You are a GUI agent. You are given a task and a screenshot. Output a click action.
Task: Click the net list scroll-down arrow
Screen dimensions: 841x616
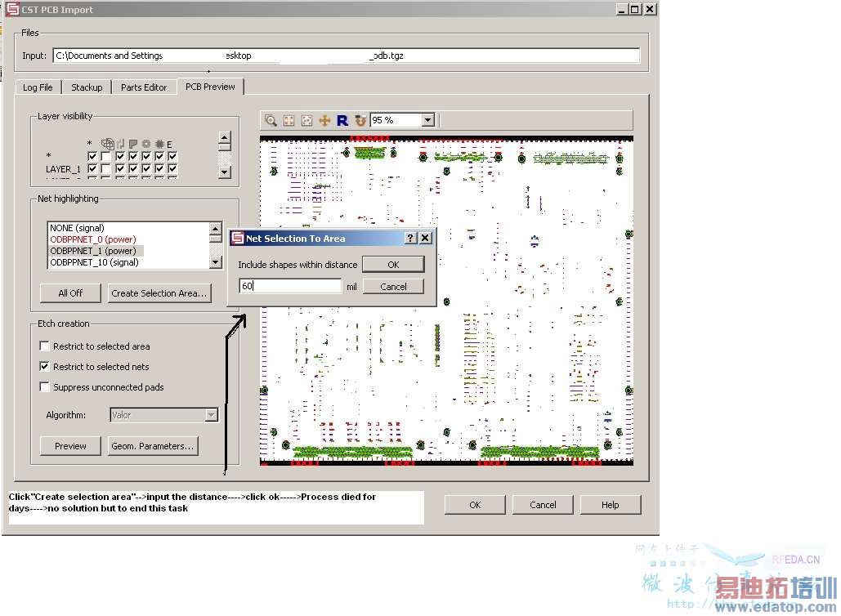pos(216,262)
